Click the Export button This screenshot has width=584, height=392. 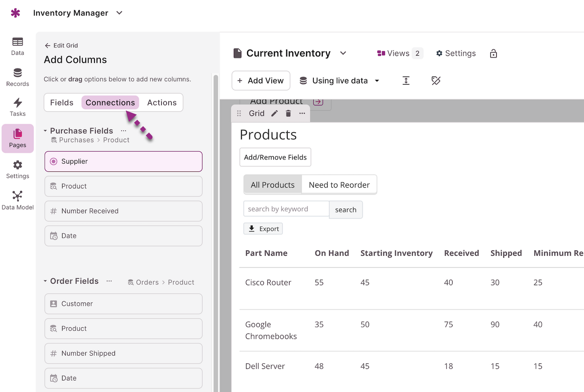pos(263,229)
